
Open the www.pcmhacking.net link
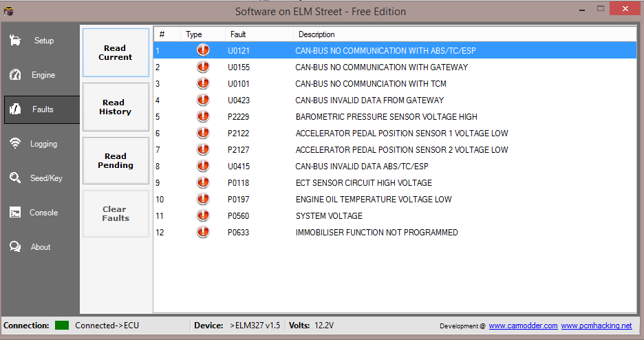597,326
